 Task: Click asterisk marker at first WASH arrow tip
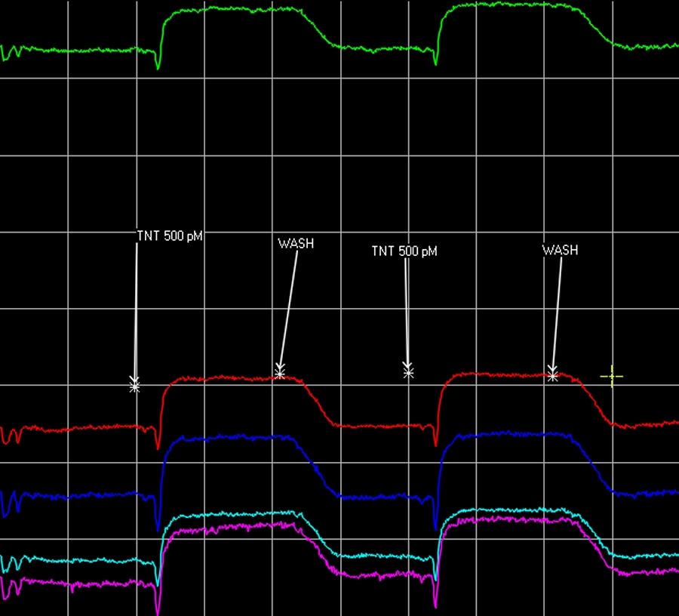pyautogui.click(x=280, y=372)
